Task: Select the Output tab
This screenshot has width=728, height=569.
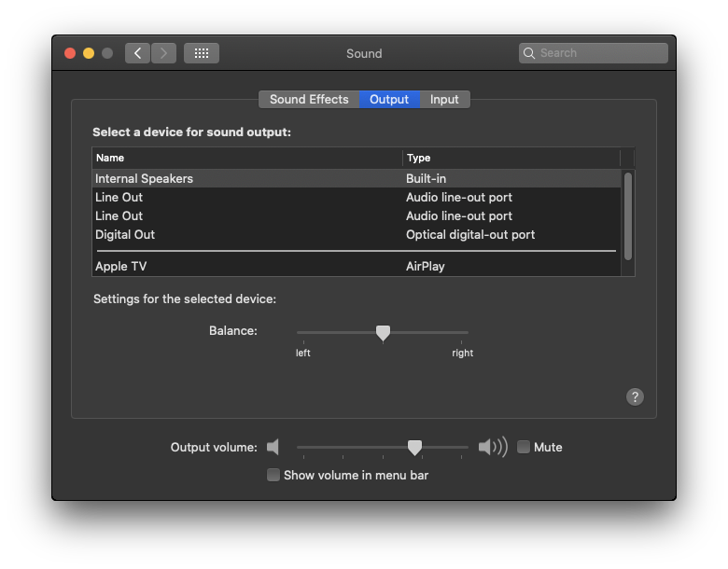Action: pos(389,99)
